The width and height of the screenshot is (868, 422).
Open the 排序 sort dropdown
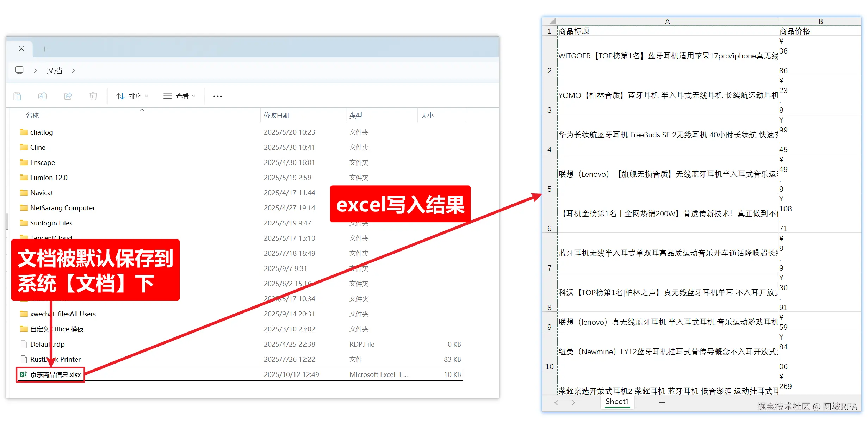[132, 96]
